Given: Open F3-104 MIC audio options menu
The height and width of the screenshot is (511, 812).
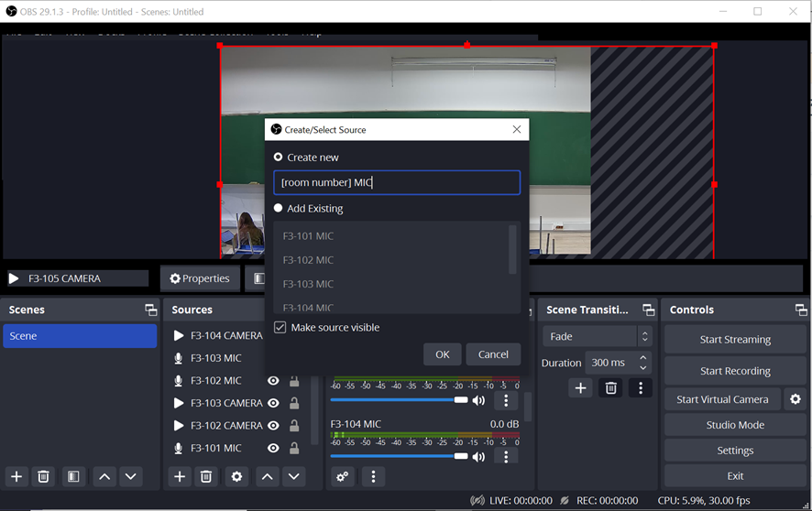Looking at the screenshot, I should 506,457.
